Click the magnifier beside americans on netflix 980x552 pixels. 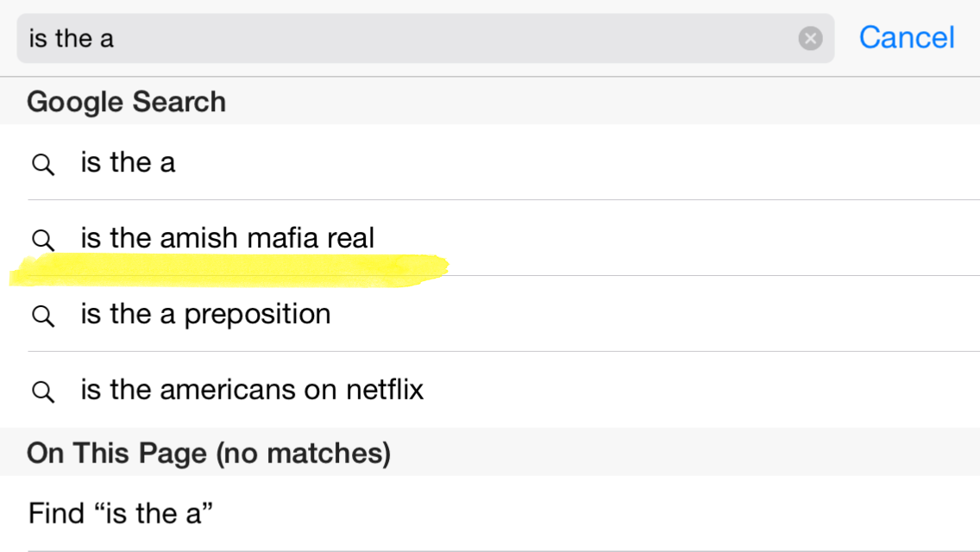(x=42, y=392)
